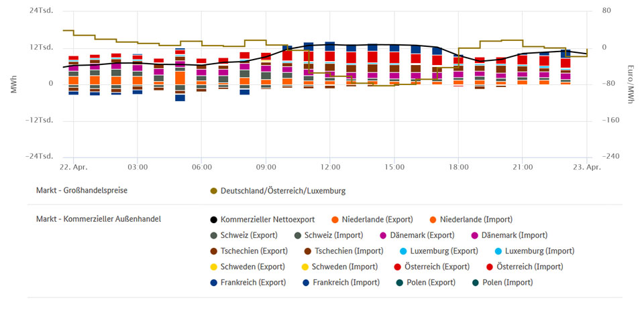Toggle Niederlande (Import) legend entry

[471, 220]
